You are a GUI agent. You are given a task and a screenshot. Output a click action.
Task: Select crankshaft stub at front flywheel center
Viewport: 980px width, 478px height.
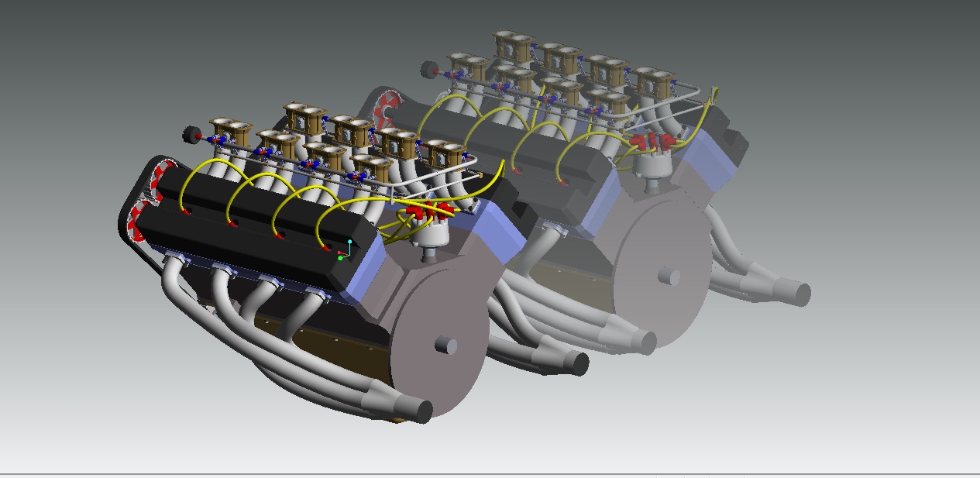(445, 344)
